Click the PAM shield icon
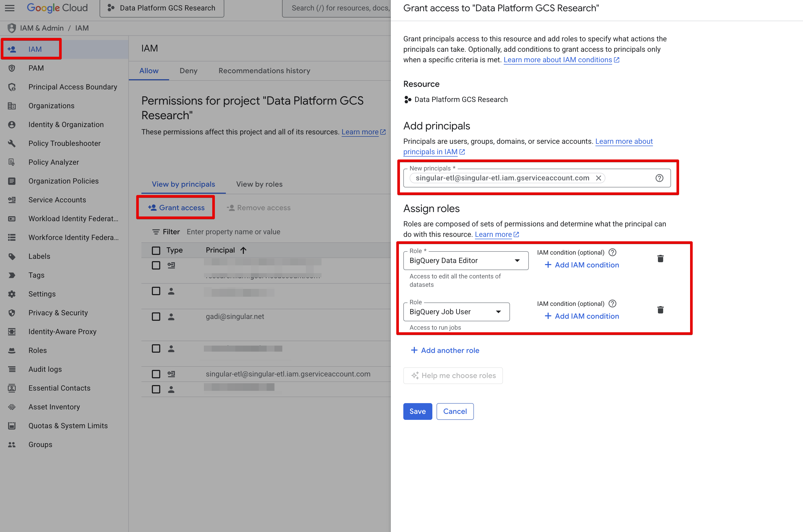Image resolution: width=803 pixels, height=532 pixels. click(12, 68)
